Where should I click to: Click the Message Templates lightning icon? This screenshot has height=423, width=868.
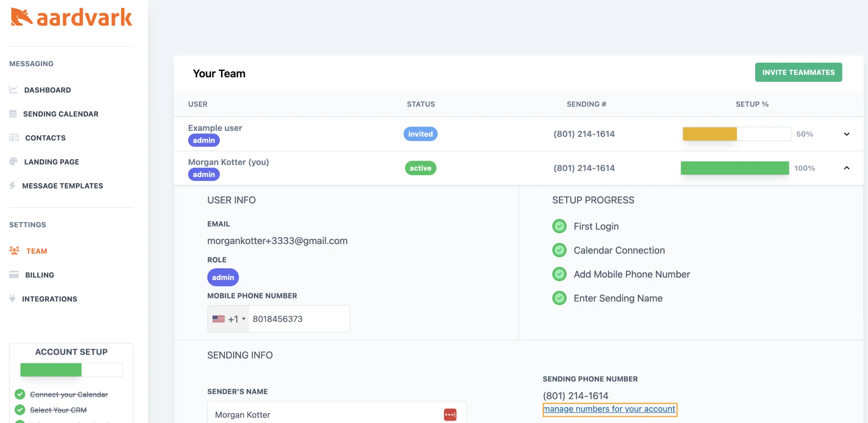(13, 185)
